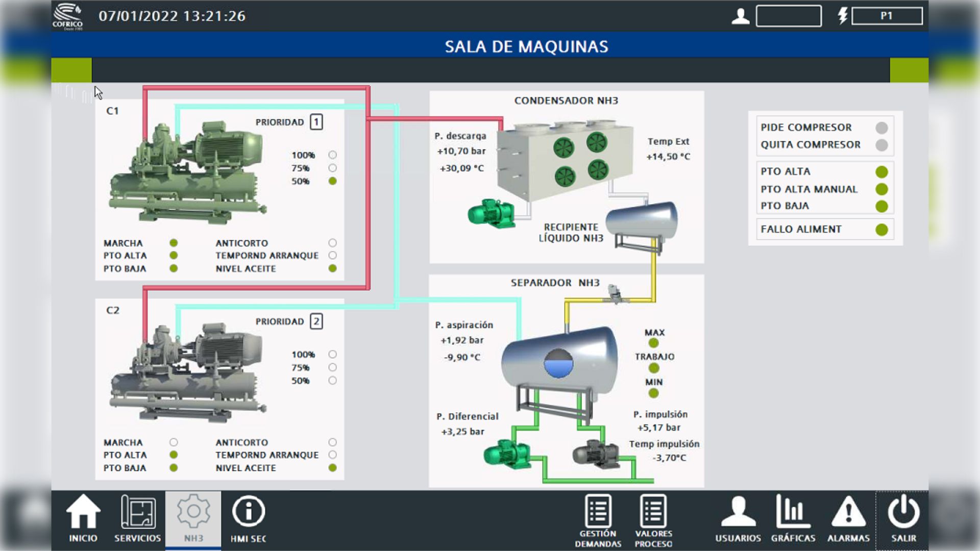980x551 pixels.
Task: Click C1 PTO BAJA indicator
Action: [174, 269]
